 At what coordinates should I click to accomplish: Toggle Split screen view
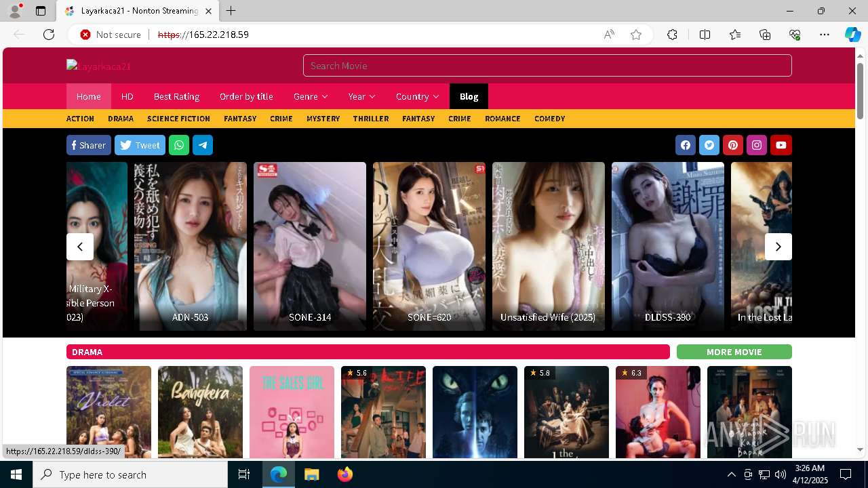click(705, 35)
